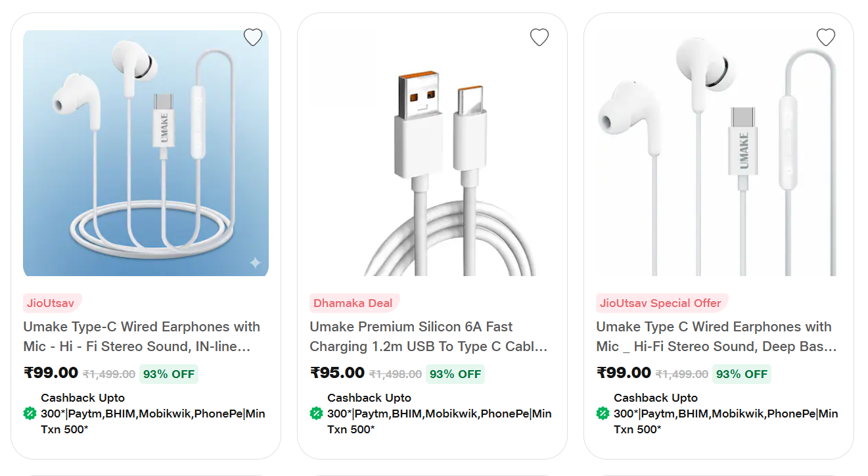Open the white-background earphones product image

[719, 153]
